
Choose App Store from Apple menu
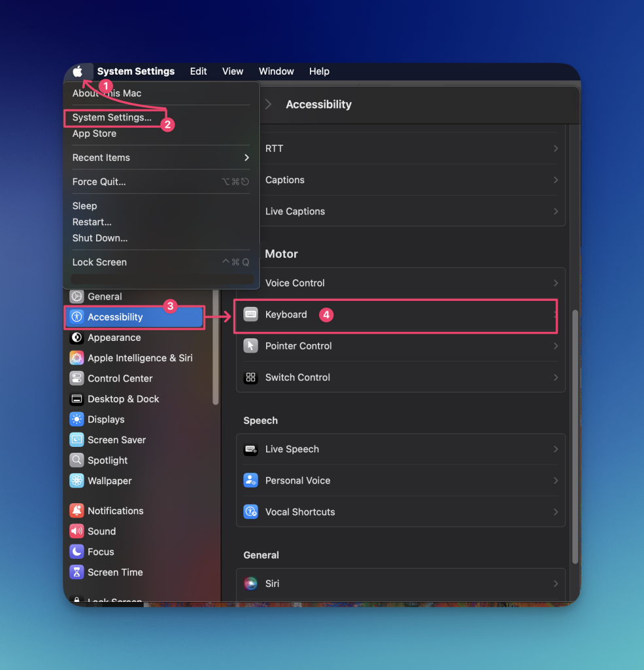pos(94,133)
